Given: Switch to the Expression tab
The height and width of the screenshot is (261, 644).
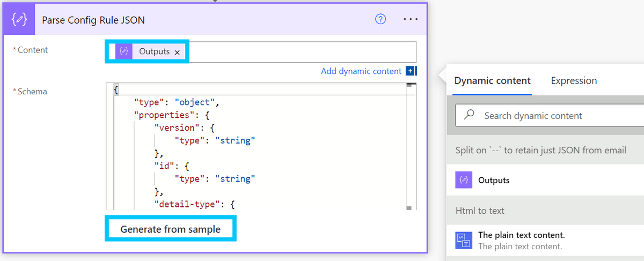Looking at the screenshot, I should (574, 81).
